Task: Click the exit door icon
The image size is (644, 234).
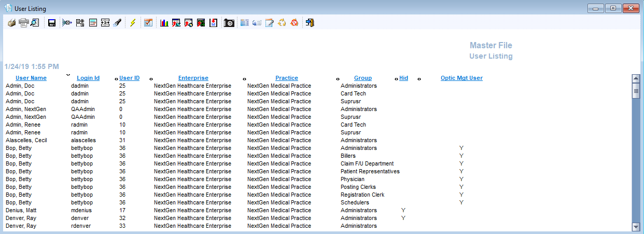Action: pos(310,23)
